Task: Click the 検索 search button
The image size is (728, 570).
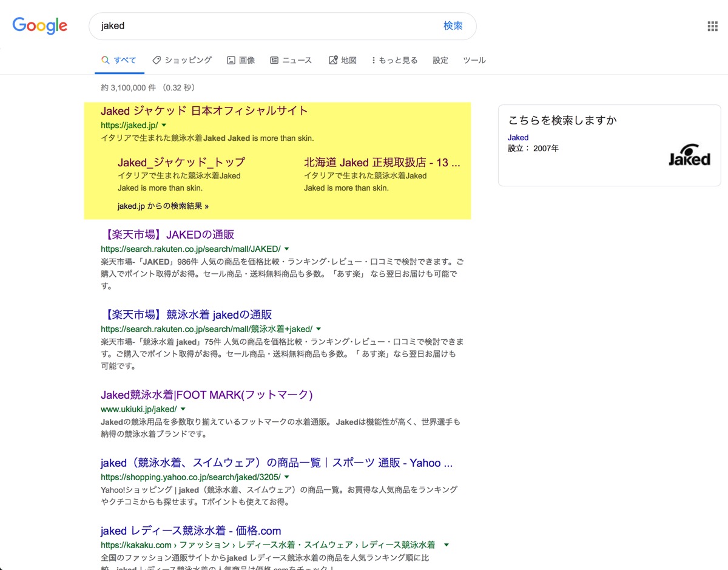Action: pos(453,26)
